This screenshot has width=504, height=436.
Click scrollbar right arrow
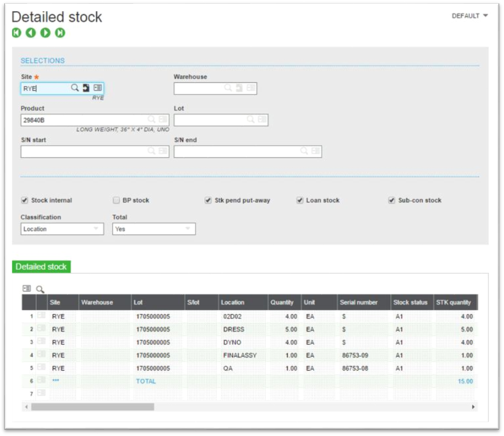coord(473,407)
